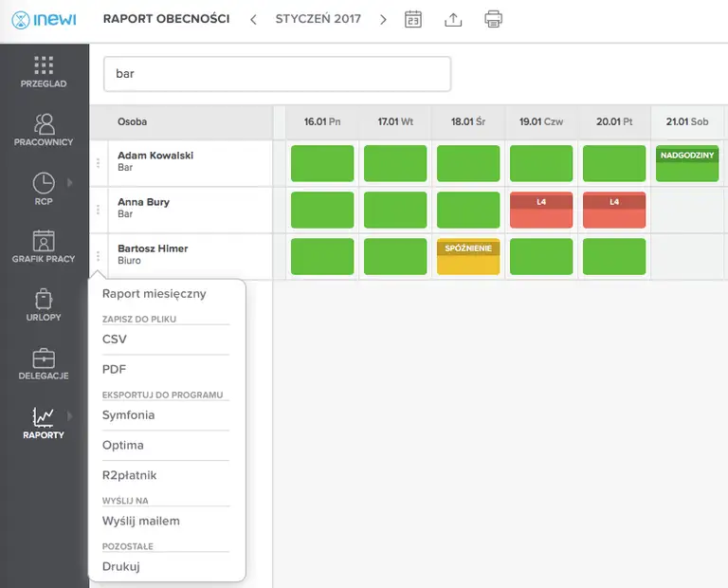Export to Symfonia program
728x588 pixels.
tap(128, 415)
